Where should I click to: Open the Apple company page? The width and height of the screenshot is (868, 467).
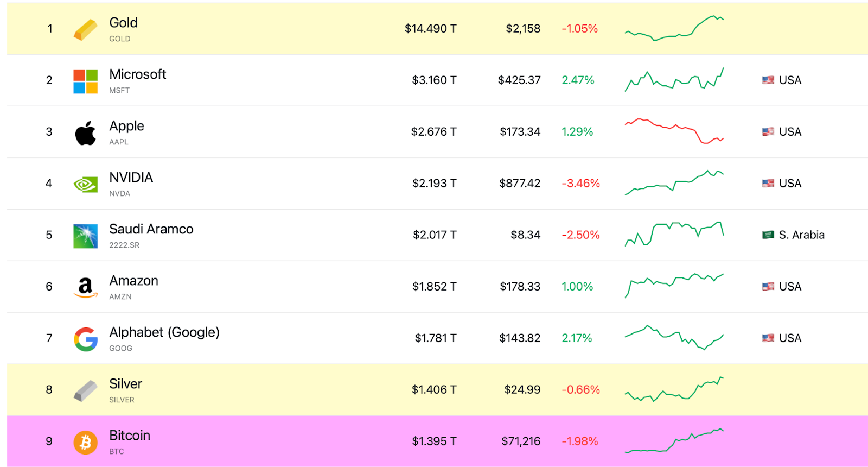coord(126,126)
